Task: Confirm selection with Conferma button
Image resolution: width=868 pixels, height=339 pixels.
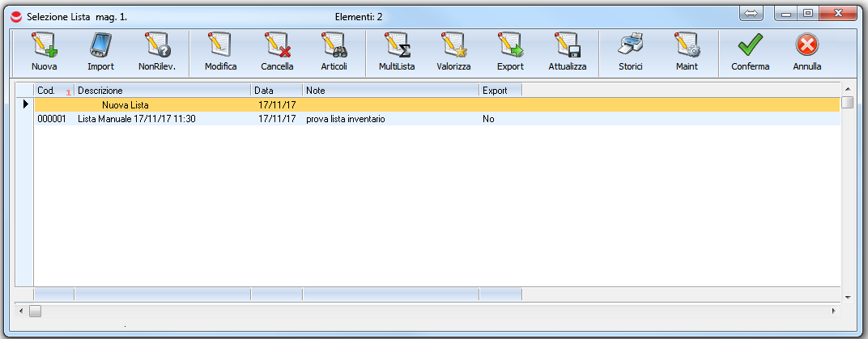Action: pos(750,53)
